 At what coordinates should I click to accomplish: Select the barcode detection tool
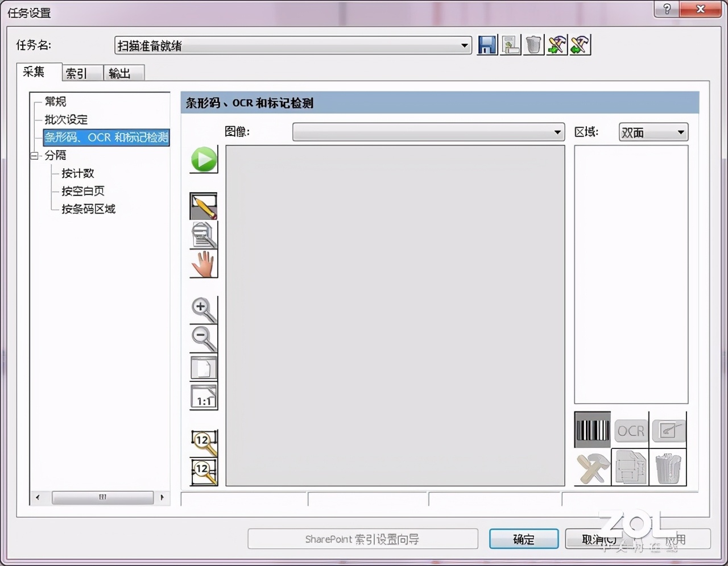[x=591, y=430]
